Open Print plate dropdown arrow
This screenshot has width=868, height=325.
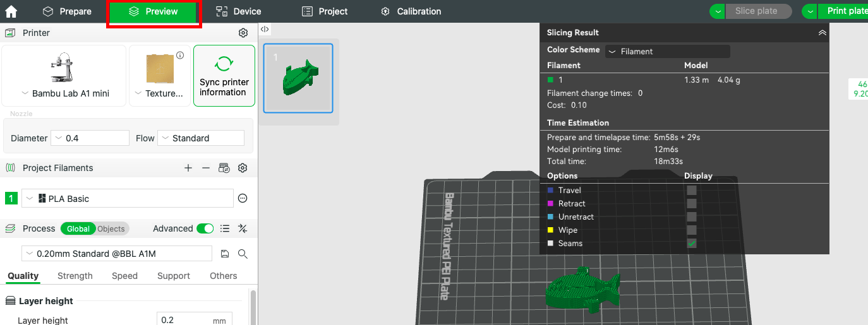click(809, 11)
